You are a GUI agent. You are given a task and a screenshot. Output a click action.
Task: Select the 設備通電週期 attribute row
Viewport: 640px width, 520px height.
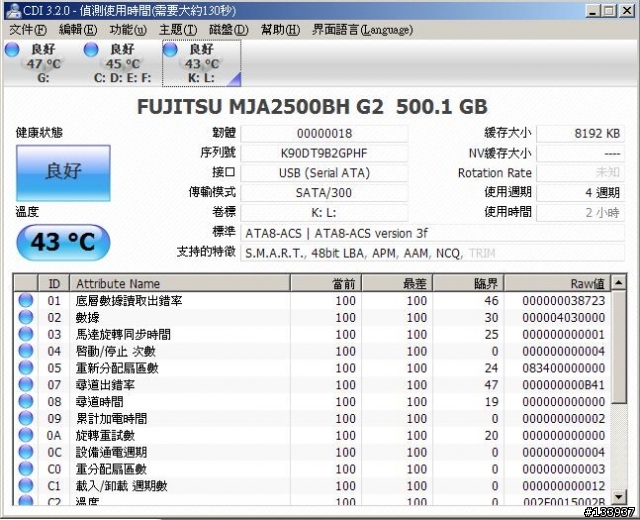[312, 452]
